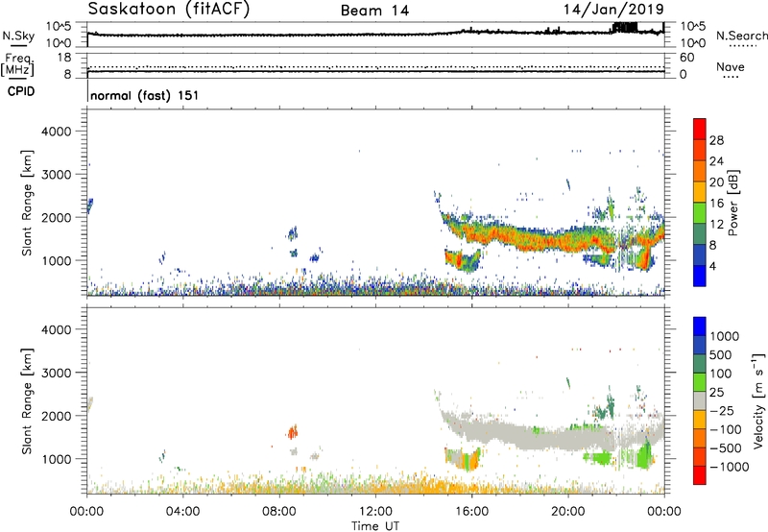The height and width of the screenshot is (532, 768).
Task: Click the "4000" range tick in power panel
Action: pyautogui.click(x=56, y=132)
